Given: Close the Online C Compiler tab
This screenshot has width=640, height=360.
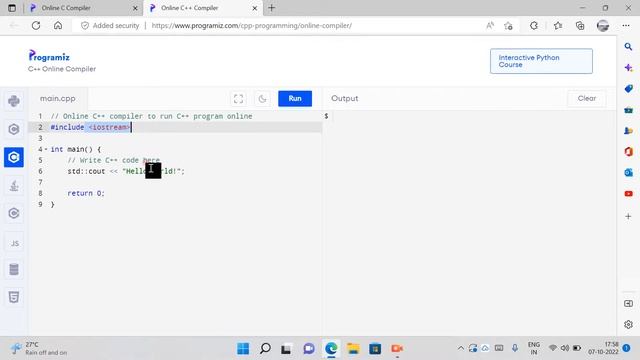Looking at the screenshot, I should (x=135, y=8).
